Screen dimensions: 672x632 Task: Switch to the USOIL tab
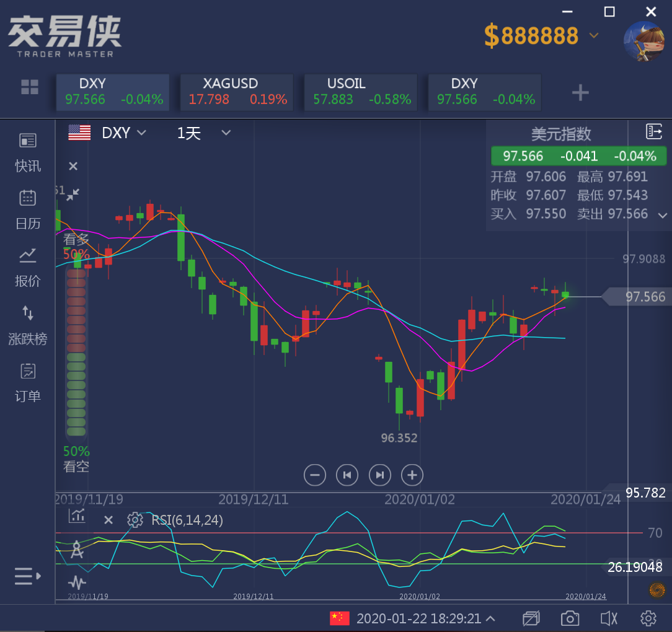(360, 92)
